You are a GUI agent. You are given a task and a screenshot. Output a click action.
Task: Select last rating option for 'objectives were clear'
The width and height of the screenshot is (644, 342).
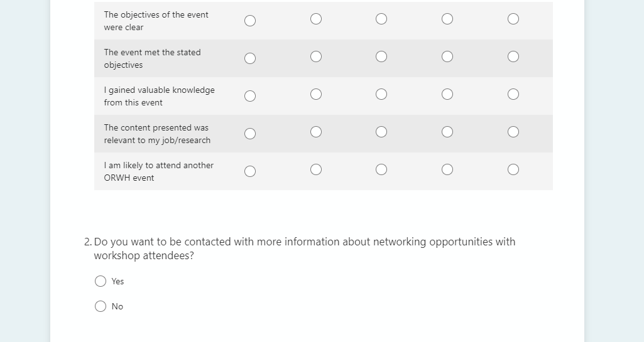tap(513, 19)
